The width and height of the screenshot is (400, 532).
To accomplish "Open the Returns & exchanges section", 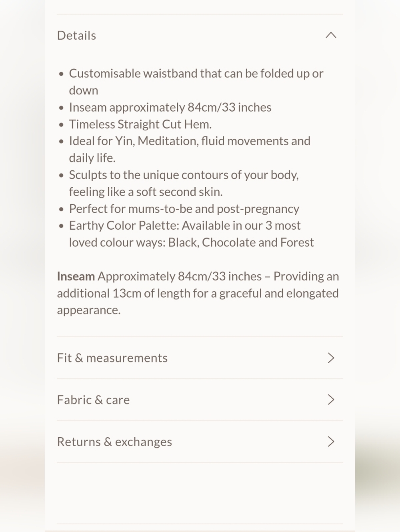I will pos(200,442).
